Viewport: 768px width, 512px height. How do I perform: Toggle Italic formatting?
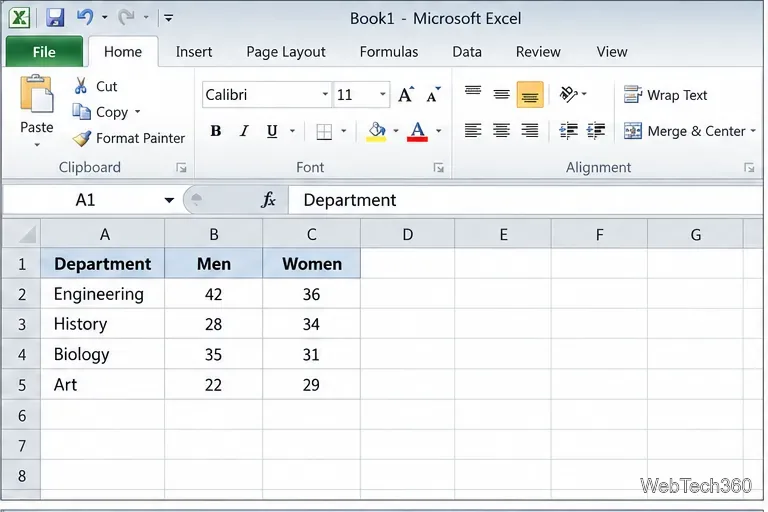[x=244, y=131]
